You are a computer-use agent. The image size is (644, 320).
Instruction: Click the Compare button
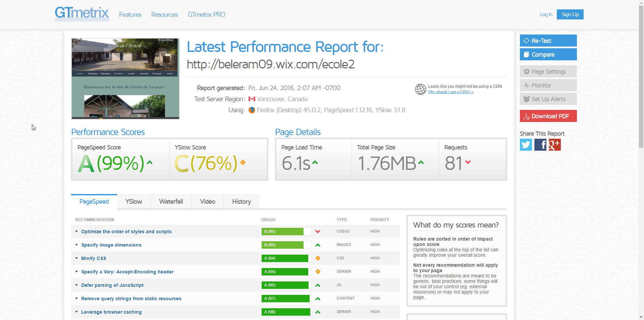pos(548,54)
